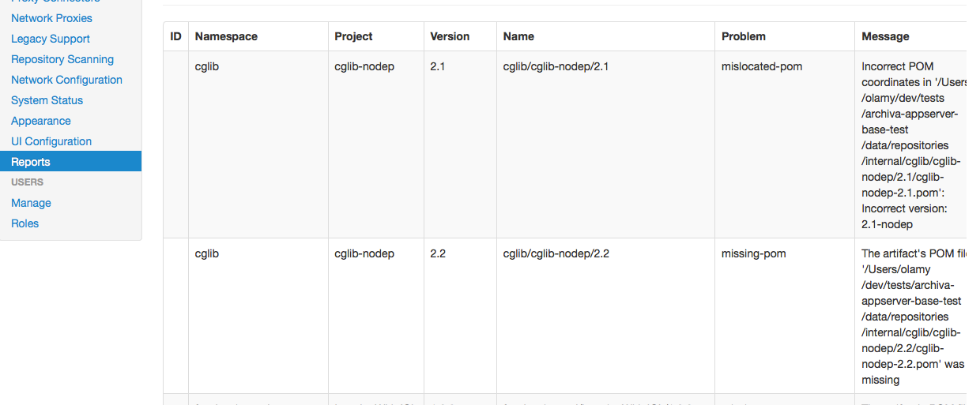
Task: Go to the Roles page
Action: [24, 223]
